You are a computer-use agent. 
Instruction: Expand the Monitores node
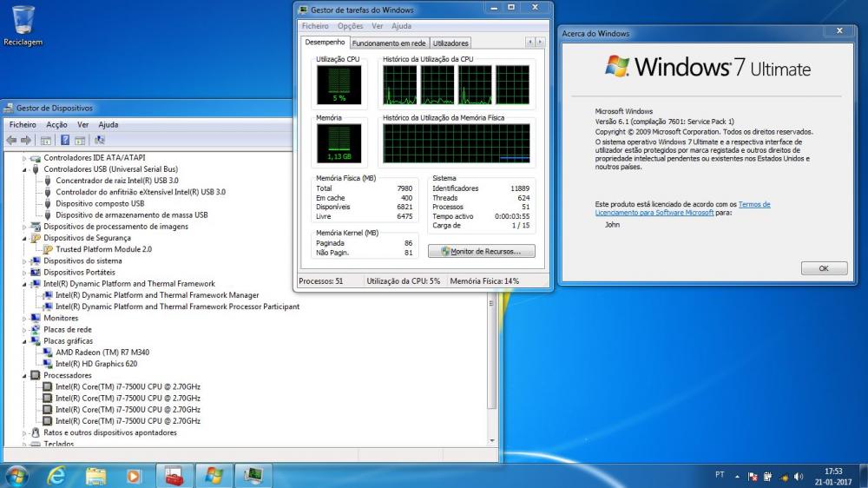(x=24, y=319)
